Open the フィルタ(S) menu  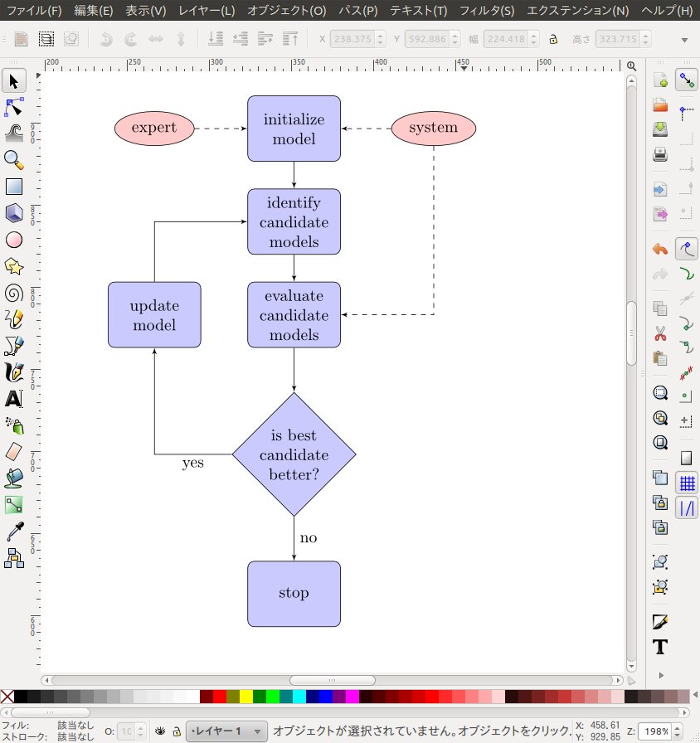(487, 11)
